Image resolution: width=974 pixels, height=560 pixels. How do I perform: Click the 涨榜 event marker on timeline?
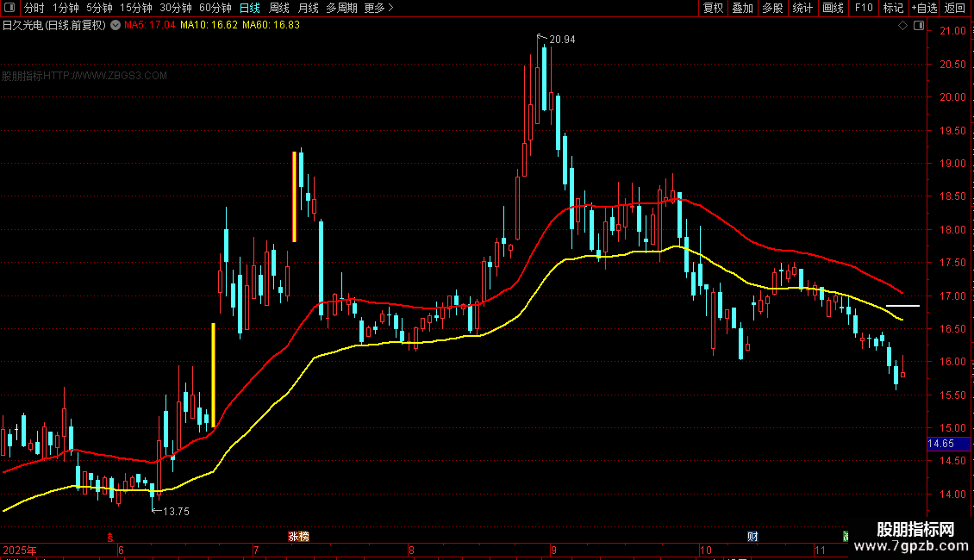point(298,537)
